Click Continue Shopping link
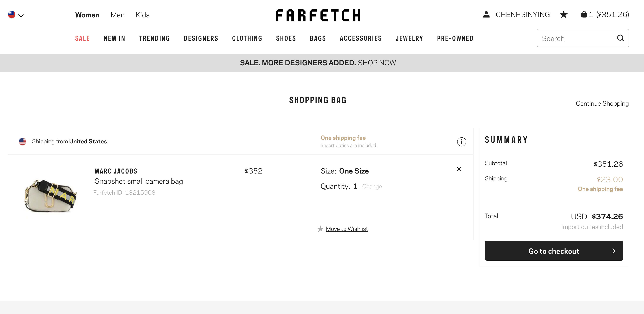This screenshot has width=644, height=314. [602, 103]
